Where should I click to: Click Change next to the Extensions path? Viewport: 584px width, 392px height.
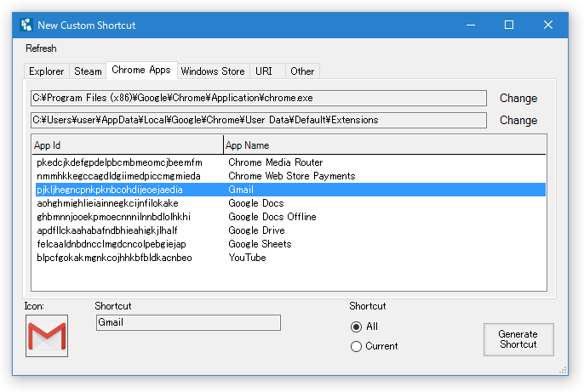(518, 120)
